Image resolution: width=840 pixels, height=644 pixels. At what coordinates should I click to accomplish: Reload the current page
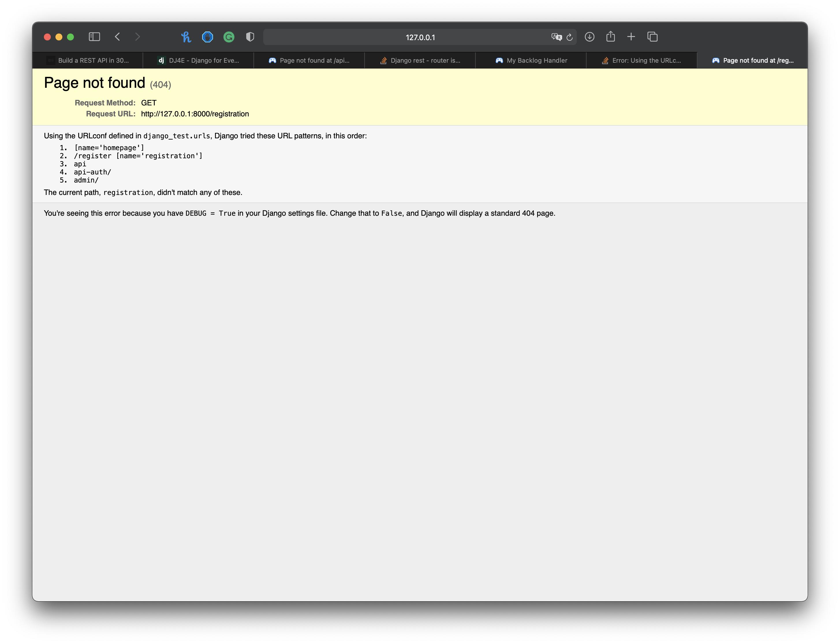tap(570, 37)
